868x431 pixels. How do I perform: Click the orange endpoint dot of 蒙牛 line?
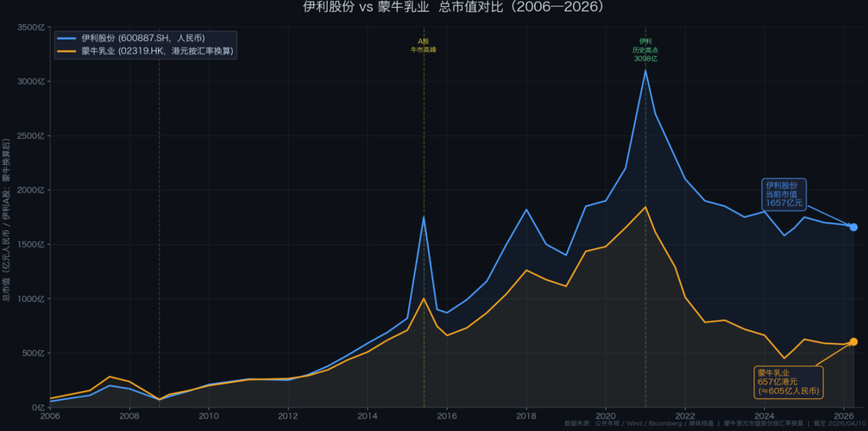pos(853,342)
